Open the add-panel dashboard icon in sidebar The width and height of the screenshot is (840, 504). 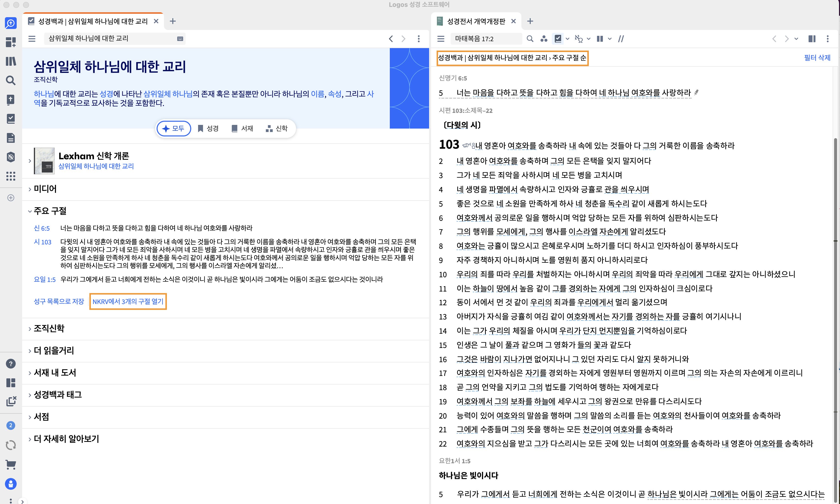pos(11,42)
